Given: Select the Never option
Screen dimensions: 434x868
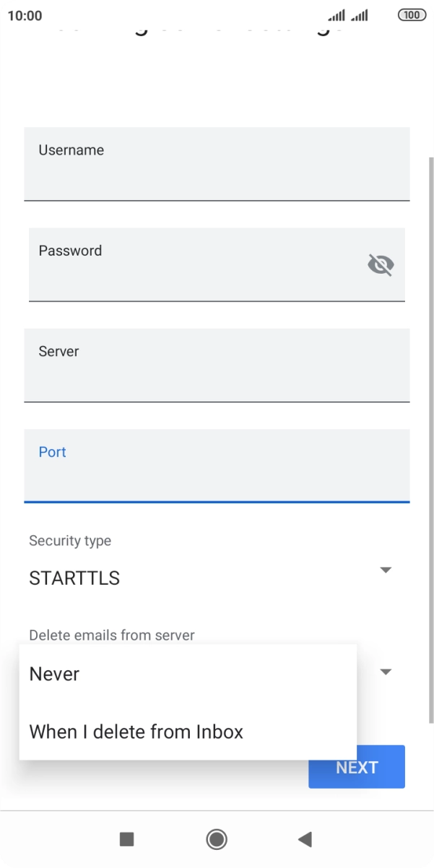Looking at the screenshot, I should pos(53,674).
